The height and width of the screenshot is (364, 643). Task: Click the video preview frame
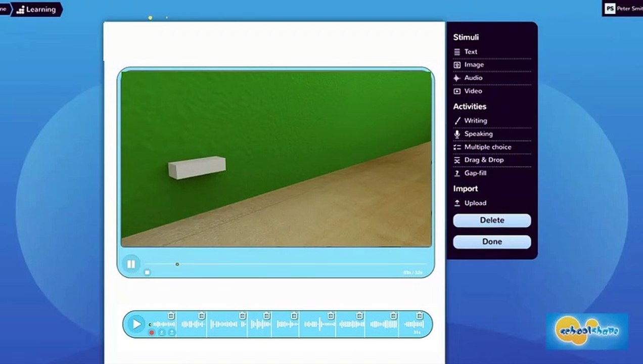click(276, 159)
